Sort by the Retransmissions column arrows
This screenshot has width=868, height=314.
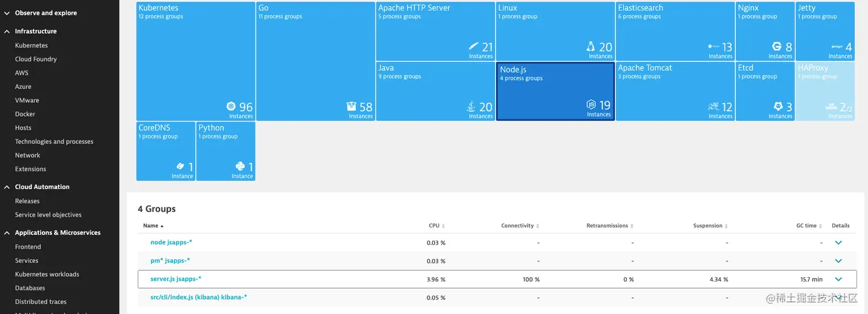631,226
